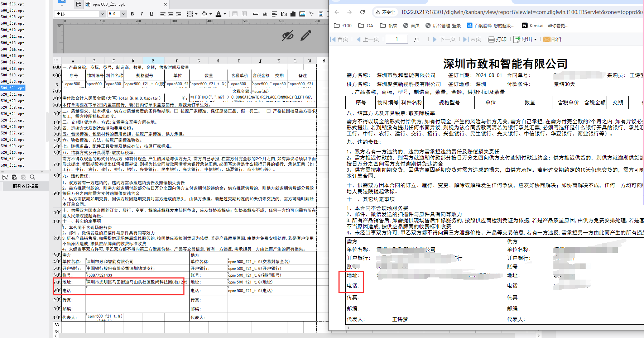The image size is (644, 338).
Task: Select the 含税金额 =sum(J6) formula cell
Action: tap(284, 91)
